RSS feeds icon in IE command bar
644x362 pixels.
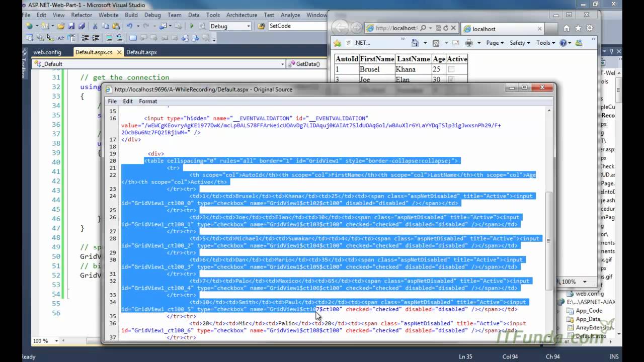coord(436,43)
